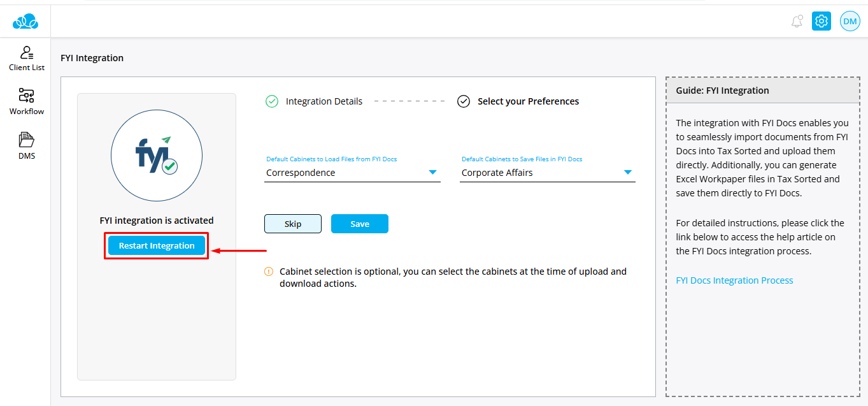Click the 'FYI integration is activated' status text
The height and width of the screenshot is (406, 868).
click(x=157, y=221)
